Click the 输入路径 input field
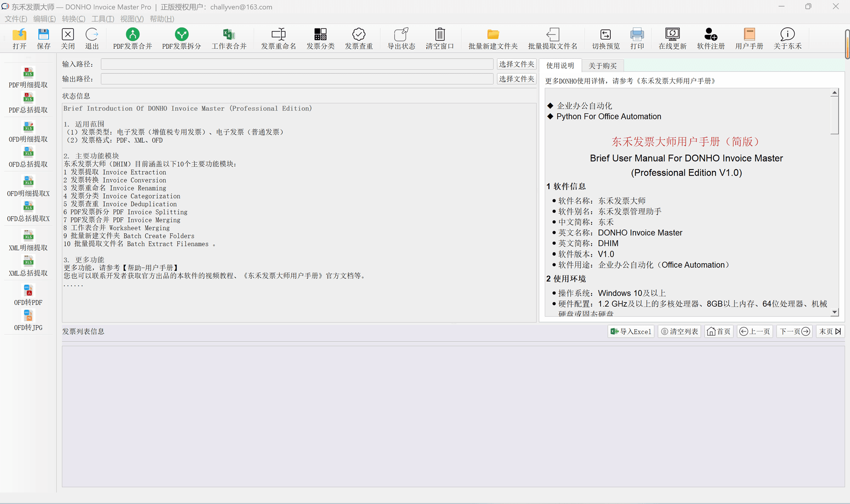The width and height of the screenshot is (850, 504). point(297,64)
